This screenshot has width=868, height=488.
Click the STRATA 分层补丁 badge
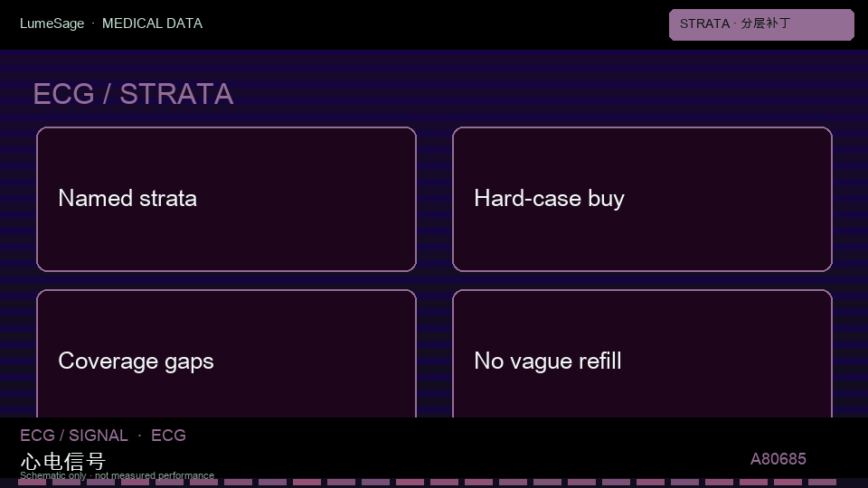point(761,24)
